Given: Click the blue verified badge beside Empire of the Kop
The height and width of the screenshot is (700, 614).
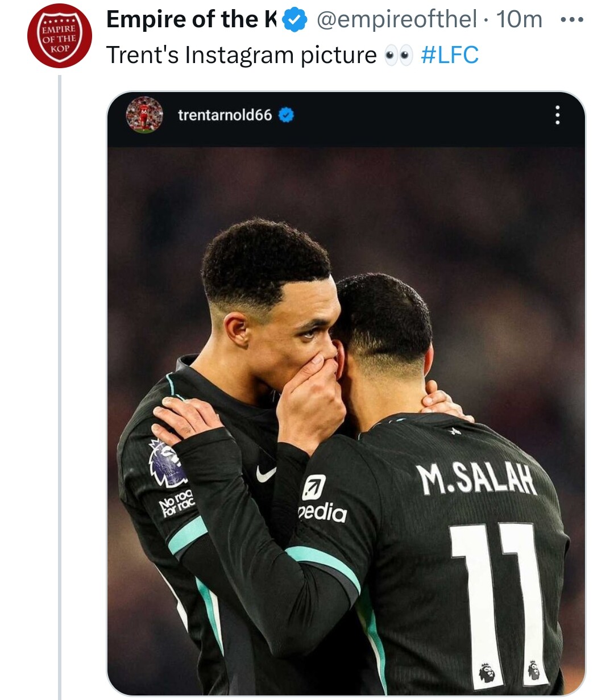Looking at the screenshot, I should [294, 20].
